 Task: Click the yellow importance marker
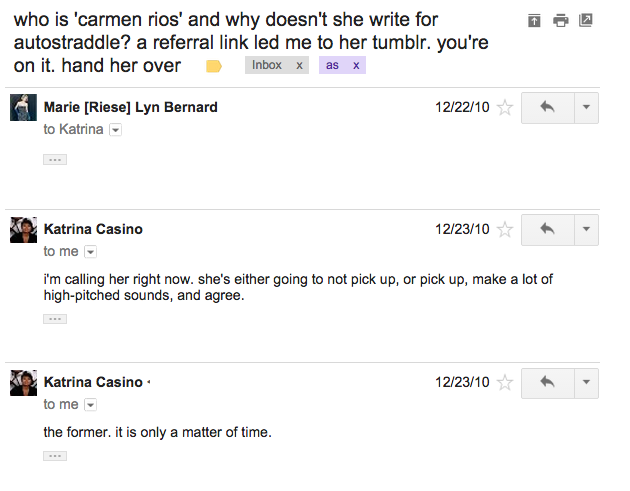click(213, 66)
